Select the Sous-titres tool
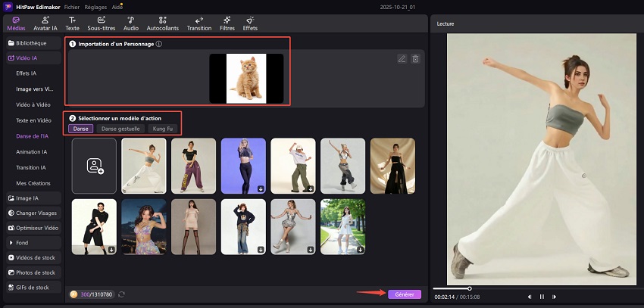 [100, 23]
